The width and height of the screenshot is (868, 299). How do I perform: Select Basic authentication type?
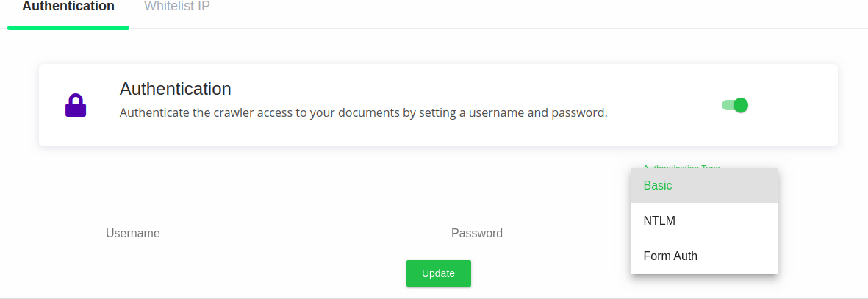[x=704, y=185]
